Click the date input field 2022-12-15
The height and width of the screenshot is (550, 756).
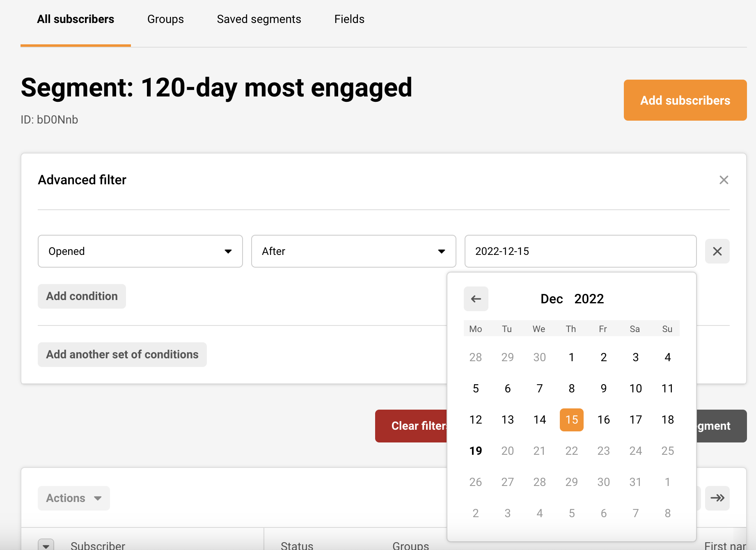(x=580, y=251)
